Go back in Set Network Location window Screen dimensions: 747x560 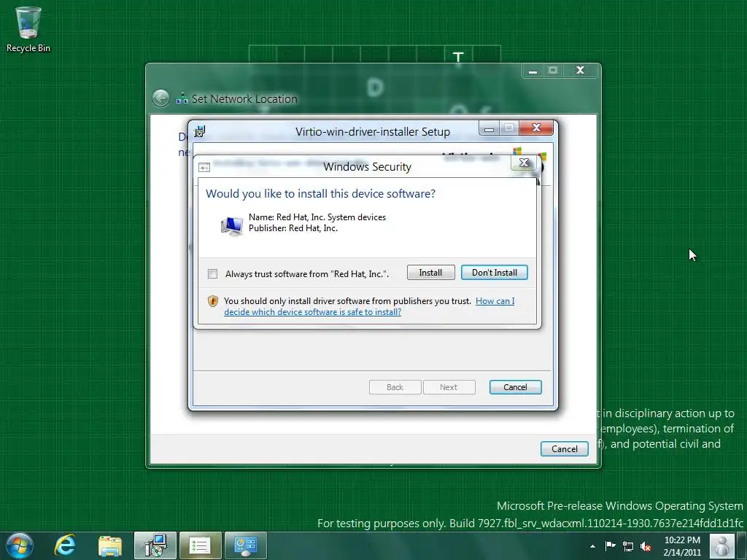(x=161, y=98)
